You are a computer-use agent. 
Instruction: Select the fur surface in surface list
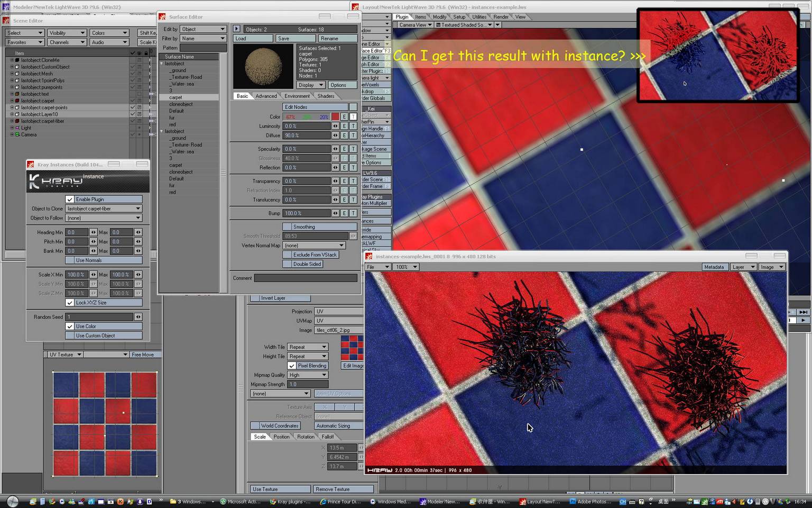172,118
